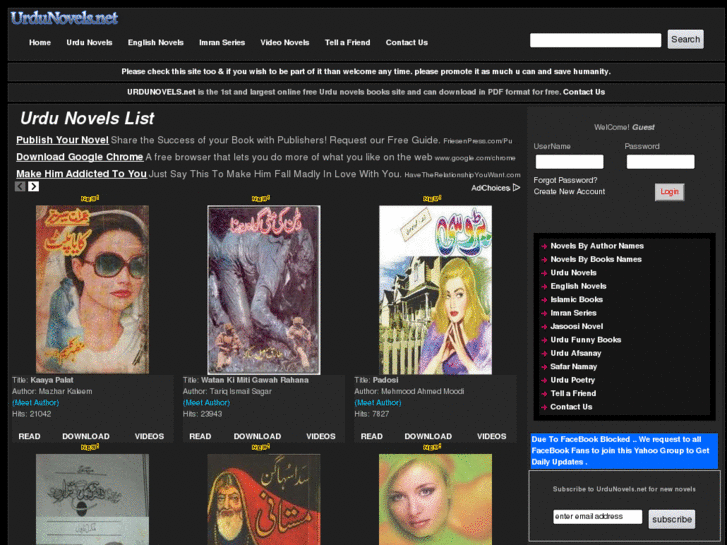Open the Download Google Chrome ad link
The width and height of the screenshot is (727, 545).
tap(80, 157)
